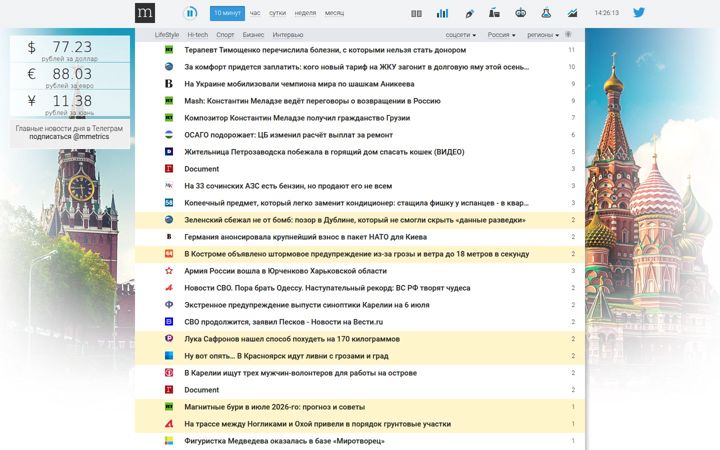Open highlighted Зеленский Дублин article

pyautogui.click(x=355, y=220)
